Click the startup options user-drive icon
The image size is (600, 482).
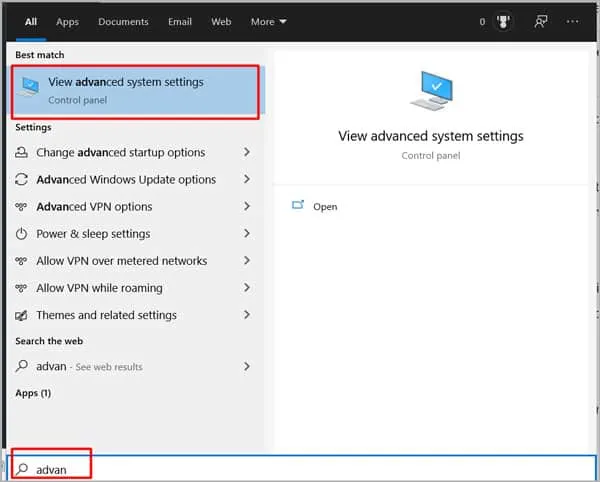point(21,152)
